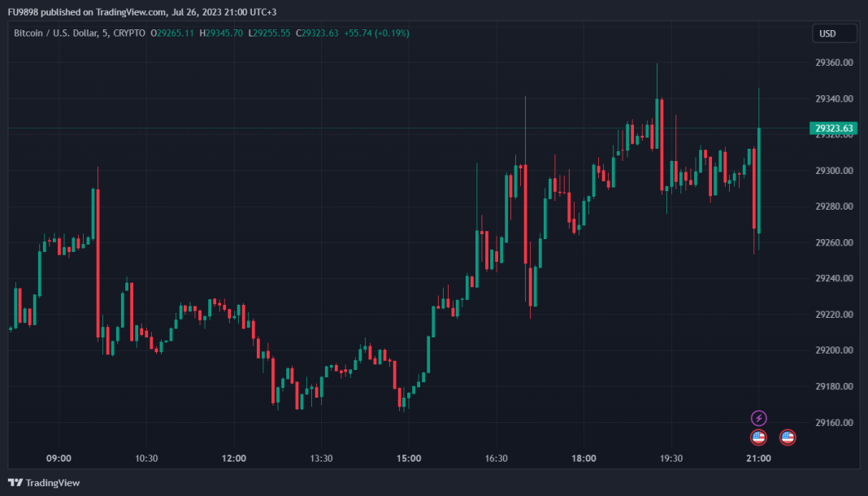The height and width of the screenshot is (496, 868).
Task: Click the 29260.00 price axis label
Action: 834,242
